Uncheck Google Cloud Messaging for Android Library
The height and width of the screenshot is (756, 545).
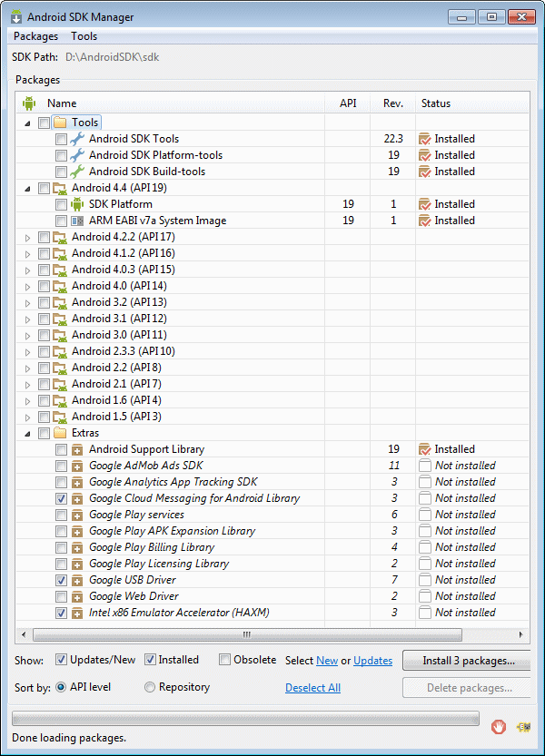tap(61, 498)
